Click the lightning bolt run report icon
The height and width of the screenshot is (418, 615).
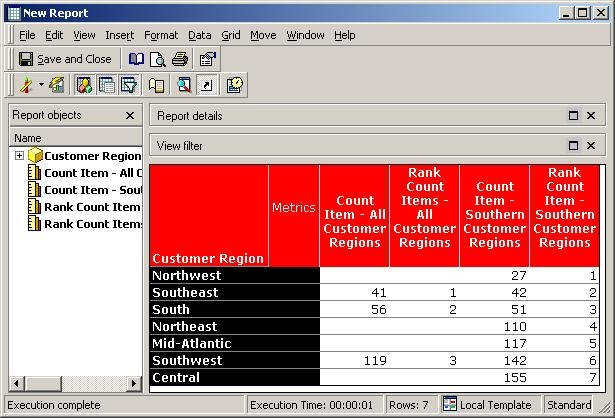pyautogui.click(x=25, y=86)
